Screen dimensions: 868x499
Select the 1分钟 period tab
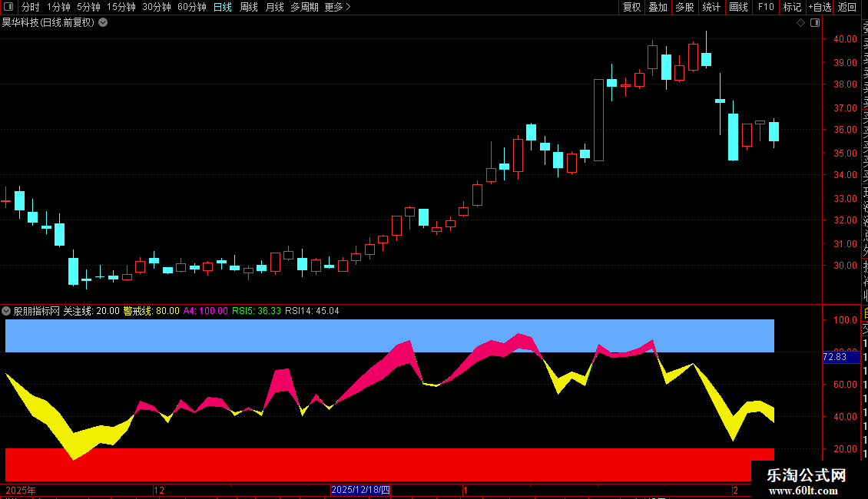58,7
